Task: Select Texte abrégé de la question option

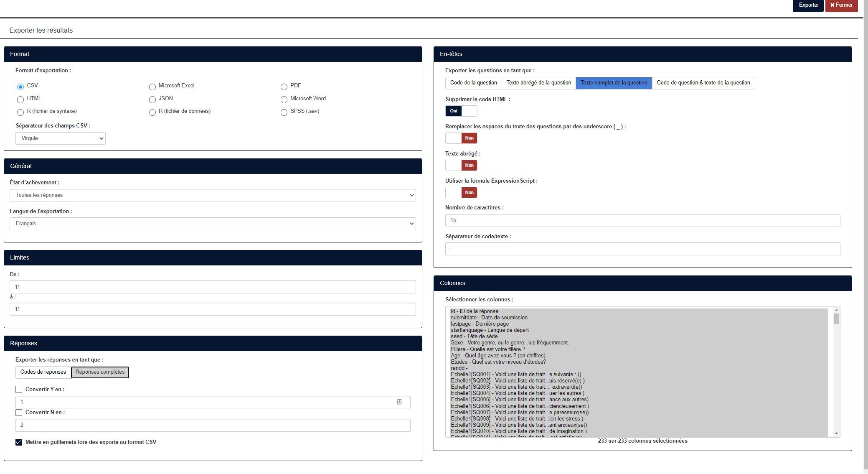Action: [x=539, y=83]
